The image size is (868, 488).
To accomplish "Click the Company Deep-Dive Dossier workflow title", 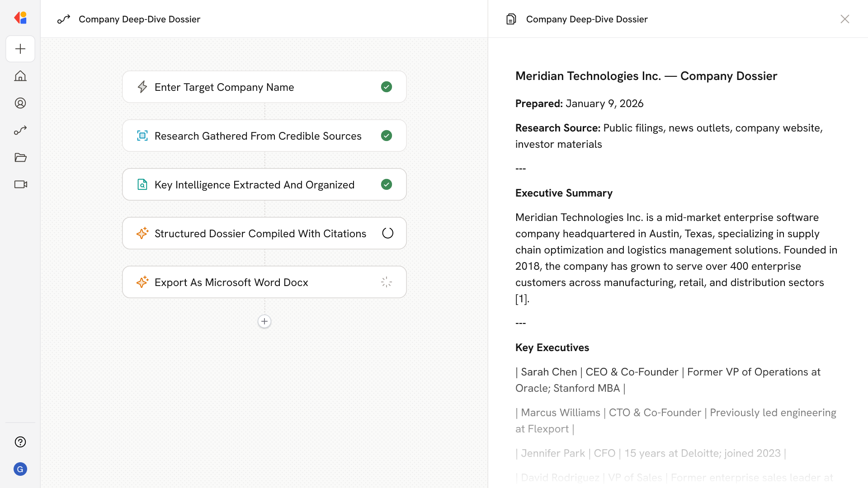I will [139, 19].
